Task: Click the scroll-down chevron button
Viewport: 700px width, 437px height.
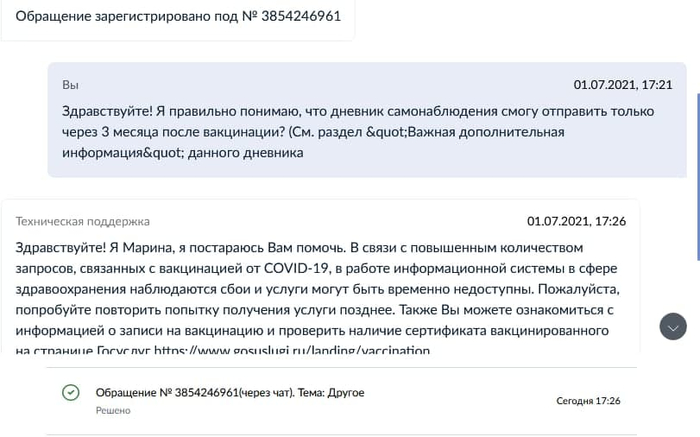Action: (x=673, y=326)
